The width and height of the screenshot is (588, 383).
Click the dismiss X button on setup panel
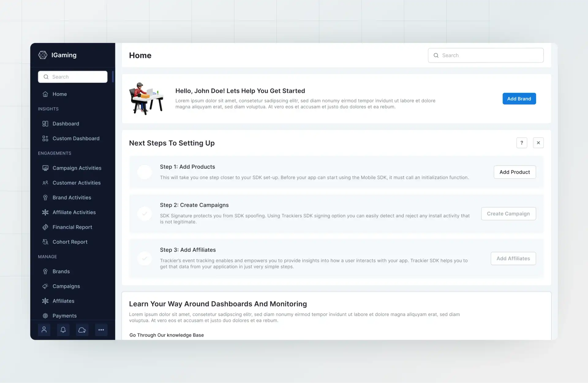coord(538,143)
